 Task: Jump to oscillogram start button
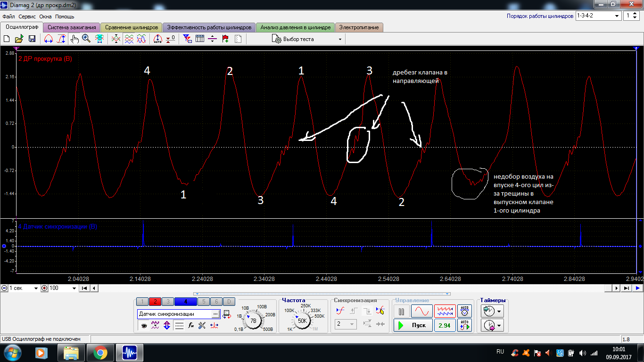pos(84,288)
